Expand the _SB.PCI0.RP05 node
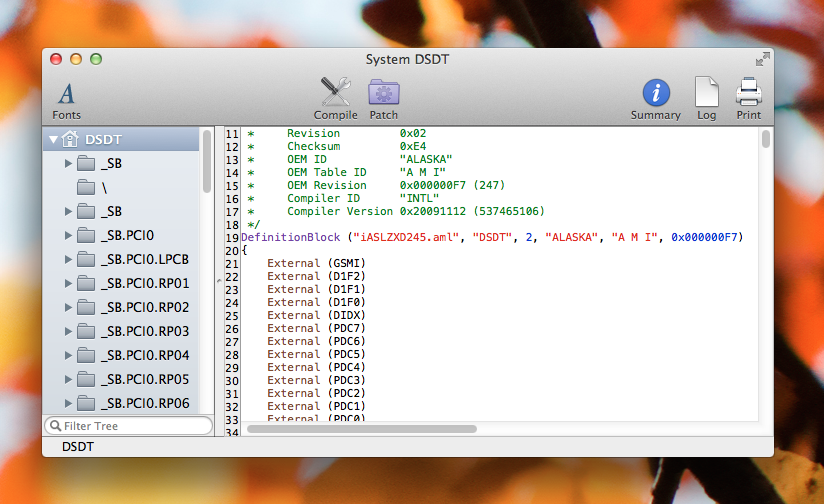Image resolution: width=824 pixels, height=504 pixels. 68,379
